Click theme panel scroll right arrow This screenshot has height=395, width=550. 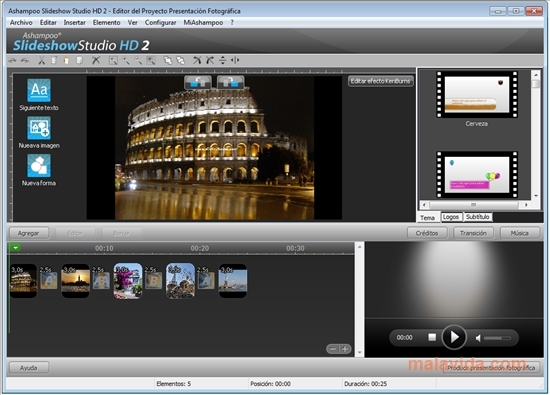pyautogui.click(x=526, y=205)
